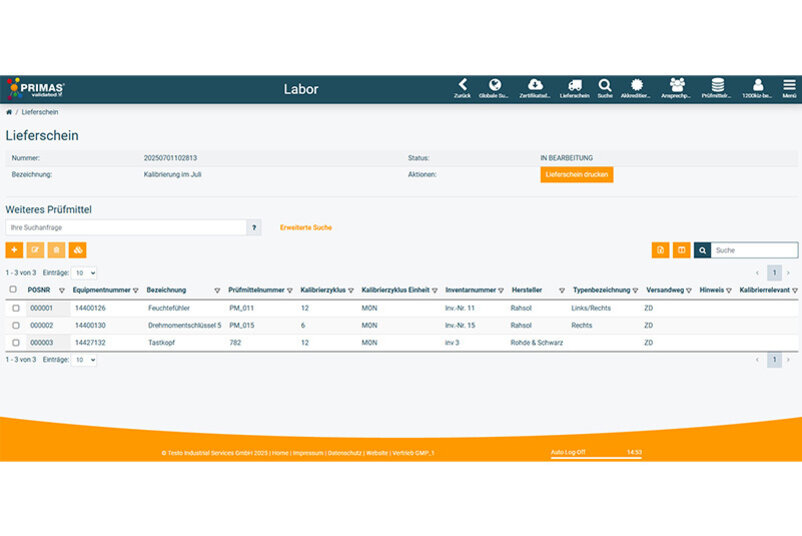Open the Menü hamburger menu
Viewport: 802px width, 536px height.
[x=789, y=85]
